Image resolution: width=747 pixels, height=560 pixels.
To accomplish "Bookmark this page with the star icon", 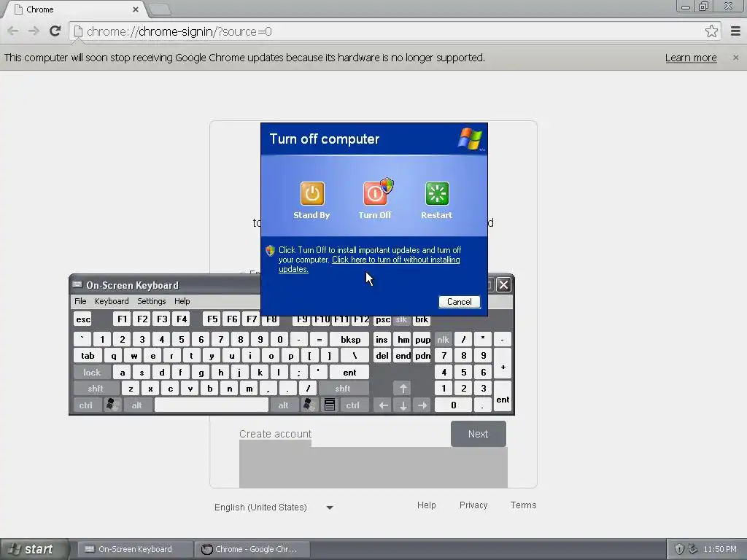I will coord(711,31).
